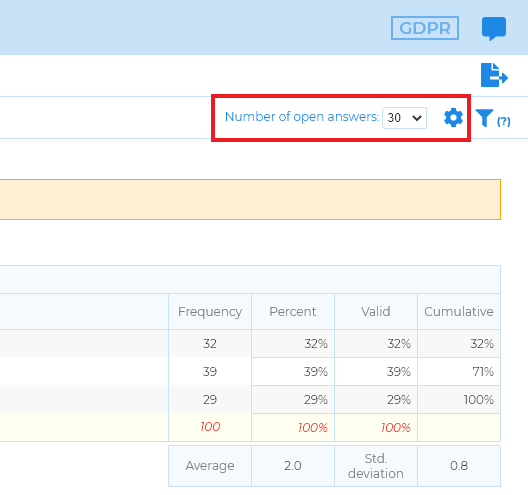Viewport: 528px width, 495px height.
Task: Select the Frequency column header
Action: pyautogui.click(x=210, y=311)
